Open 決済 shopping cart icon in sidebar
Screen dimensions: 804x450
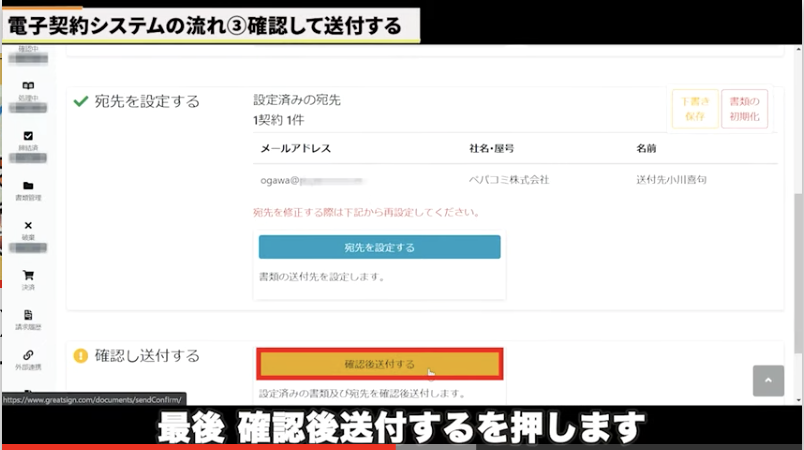(x=28, y=276)
